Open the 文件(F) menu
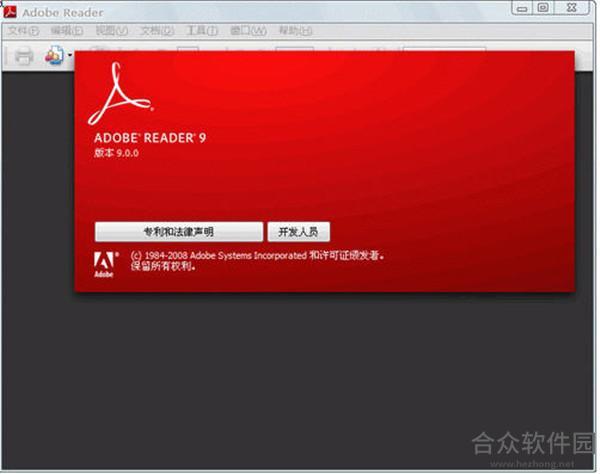 23,31
